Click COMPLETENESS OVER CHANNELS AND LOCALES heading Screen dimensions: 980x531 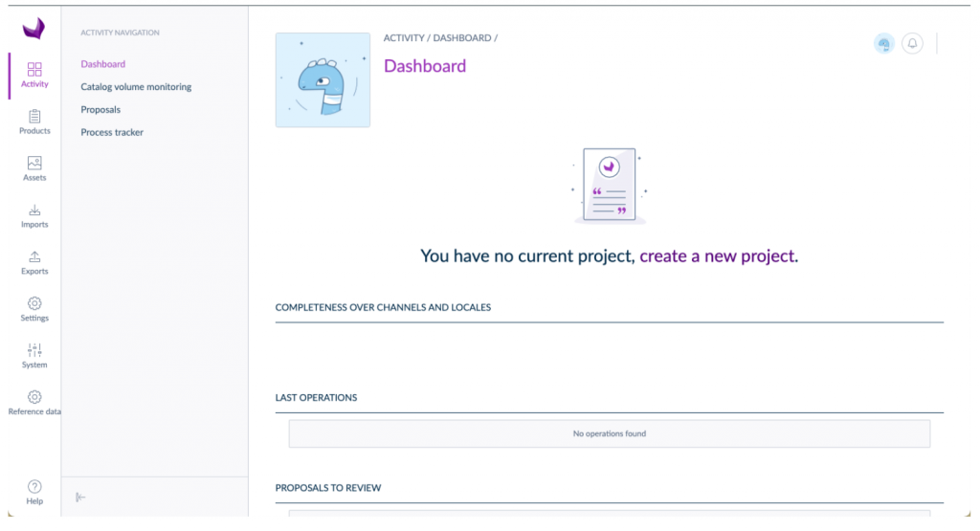click(383, 307)
